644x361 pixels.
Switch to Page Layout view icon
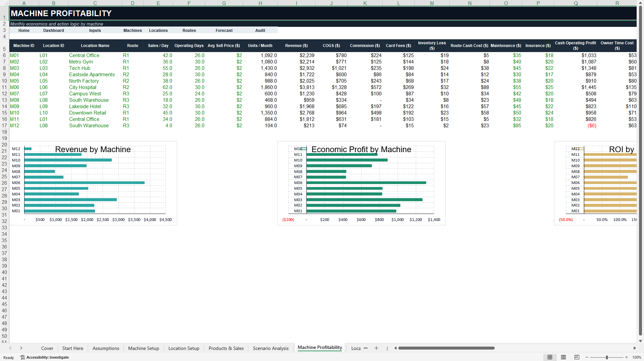point(563,357)
